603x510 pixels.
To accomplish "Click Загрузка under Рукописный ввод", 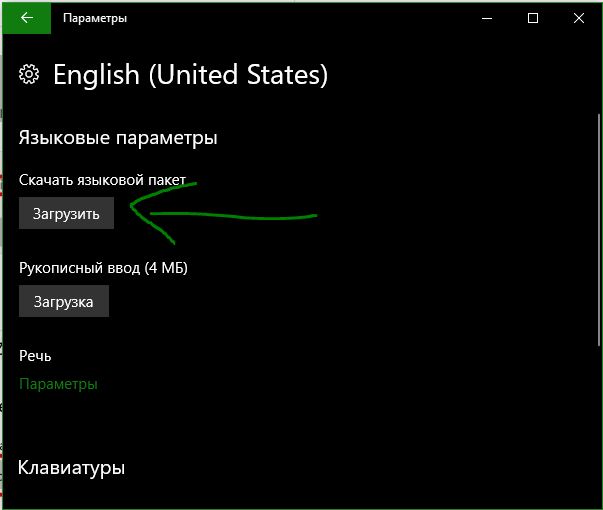I will click(x=64, y=301).
